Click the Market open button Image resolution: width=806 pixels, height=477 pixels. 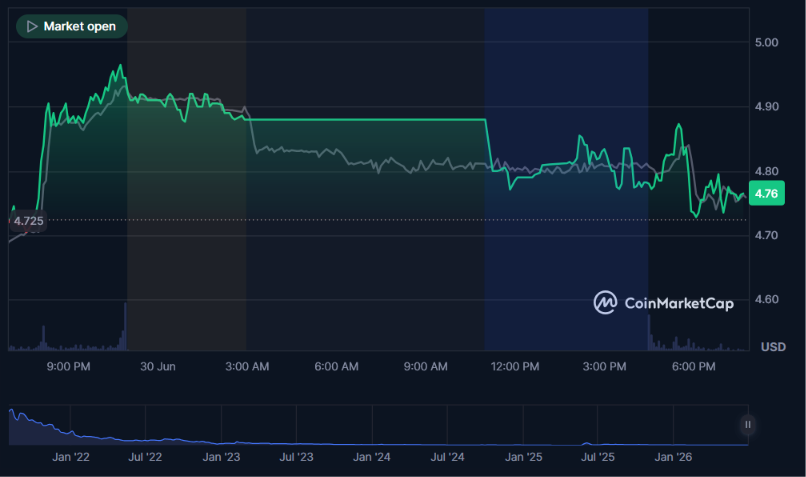pyautogui.click(x=71, y=26)
